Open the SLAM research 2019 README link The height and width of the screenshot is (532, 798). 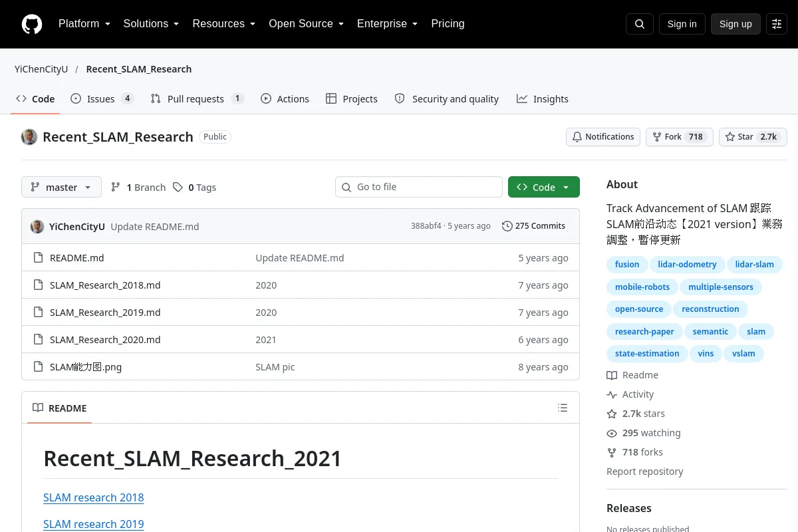tap(94, 524)
